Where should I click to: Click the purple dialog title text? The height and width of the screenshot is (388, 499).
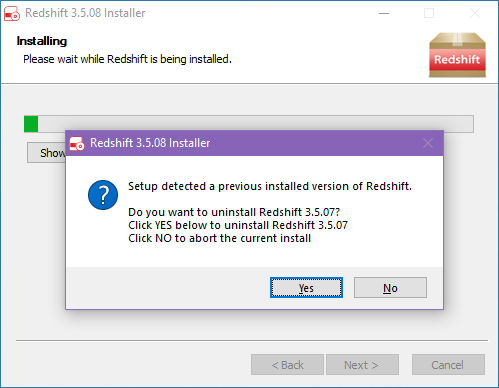150,143
